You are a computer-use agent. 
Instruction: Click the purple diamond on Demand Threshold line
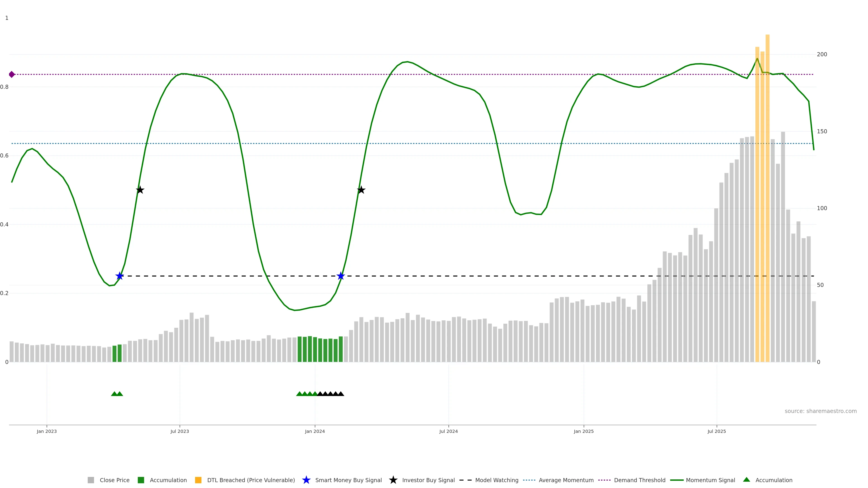tap(12, 74)
